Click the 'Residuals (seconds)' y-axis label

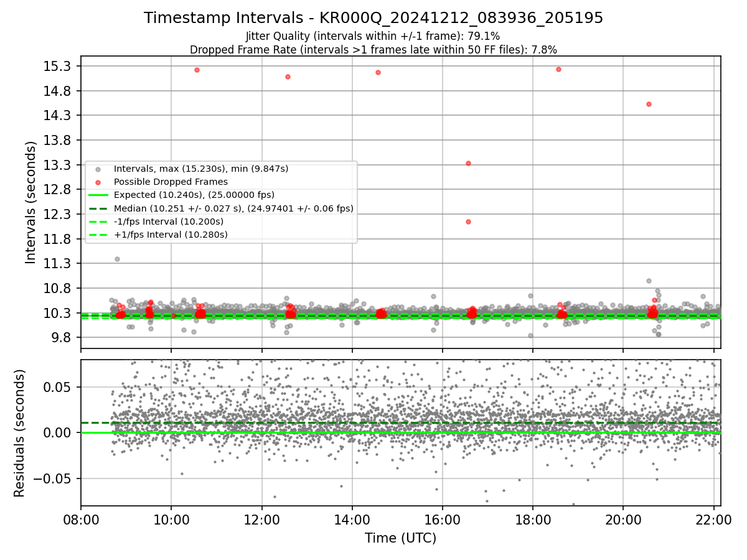pos(19,433)
